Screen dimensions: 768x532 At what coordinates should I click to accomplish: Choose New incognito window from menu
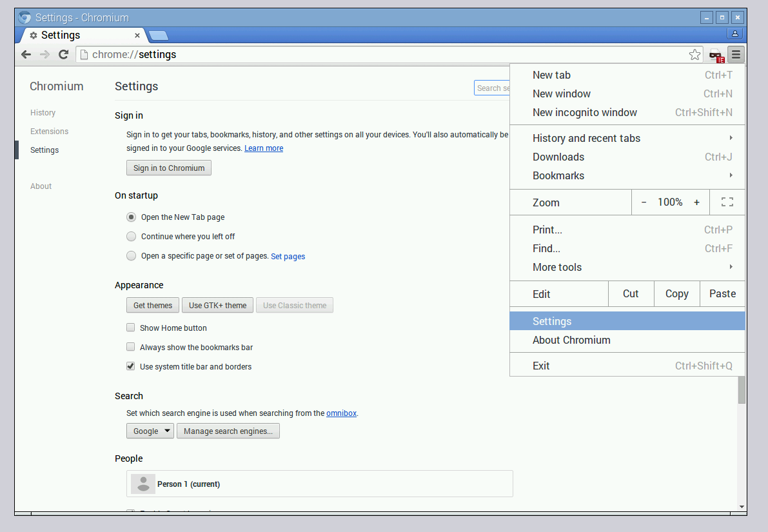point(584,112)
